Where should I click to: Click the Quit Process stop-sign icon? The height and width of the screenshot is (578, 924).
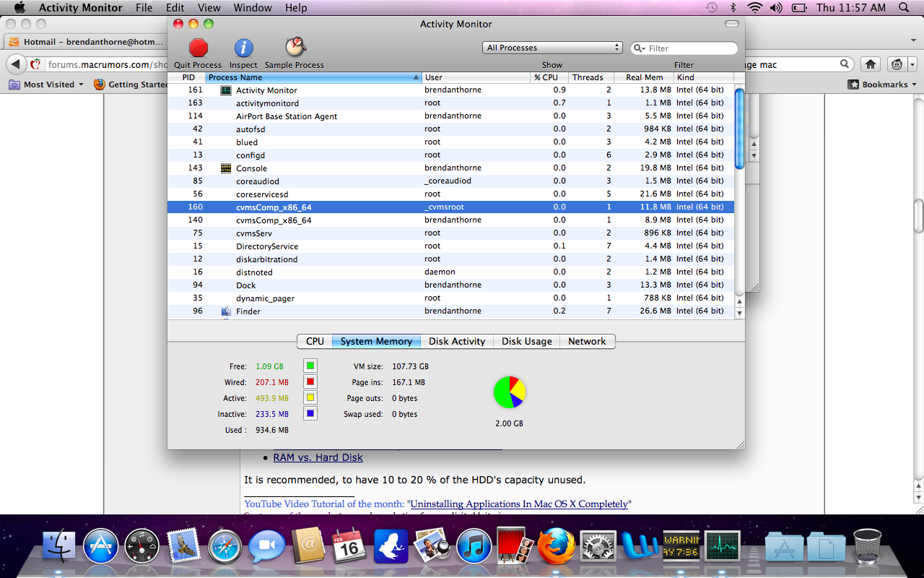[x=198, y=48]
